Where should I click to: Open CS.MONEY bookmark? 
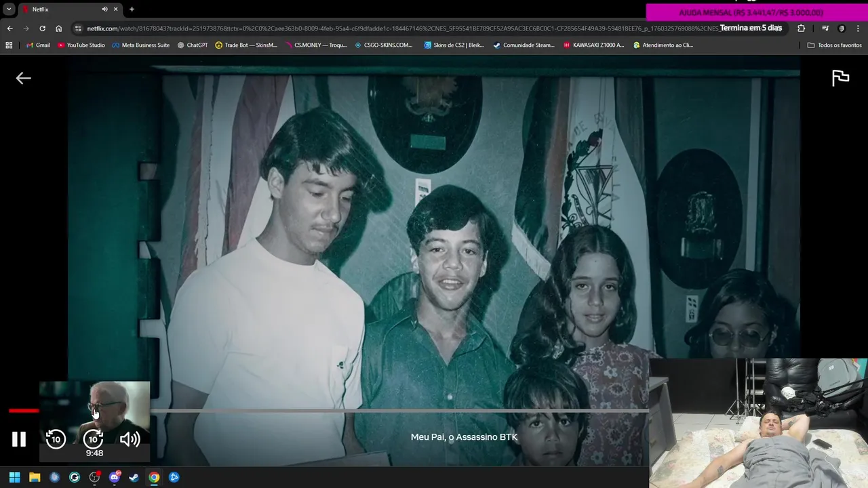[316, 45]
